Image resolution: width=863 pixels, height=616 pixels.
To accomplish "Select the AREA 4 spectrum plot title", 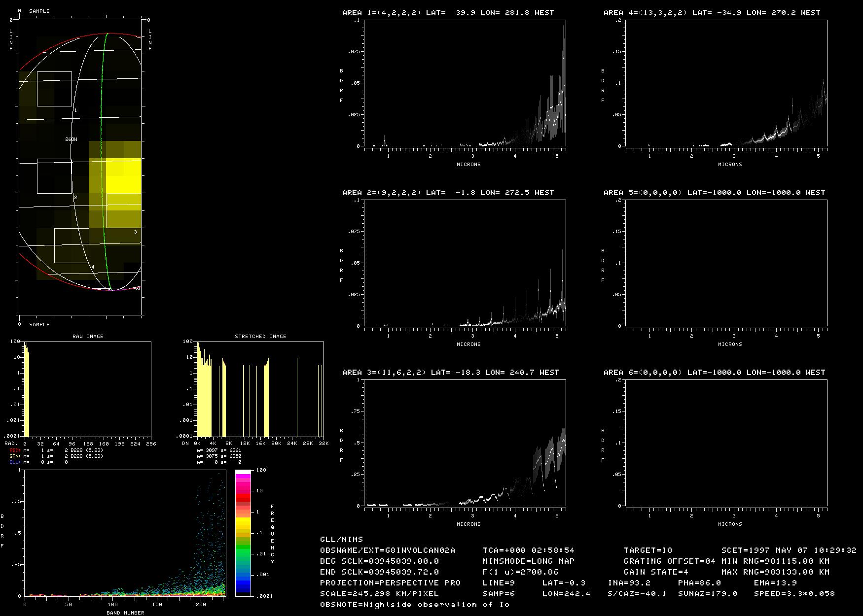I will point(712,13).
